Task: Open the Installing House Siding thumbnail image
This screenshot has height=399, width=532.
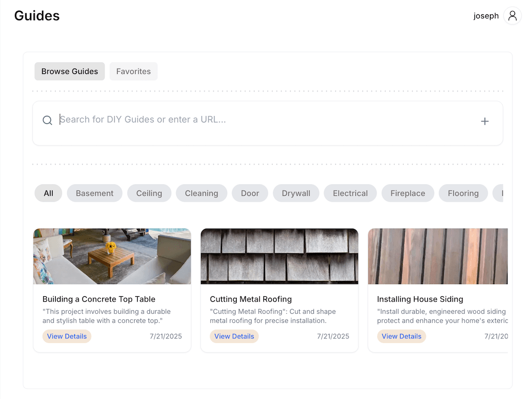Action: [438, 256]
